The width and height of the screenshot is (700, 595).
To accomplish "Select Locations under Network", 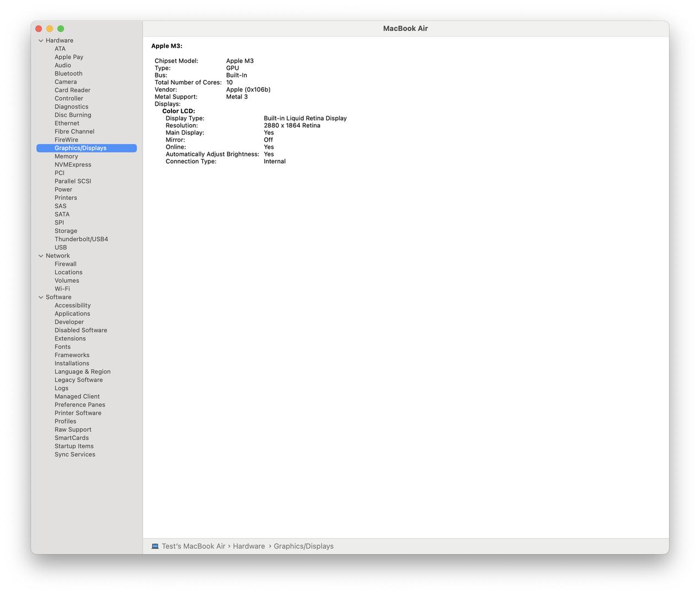I will click(68, 272).
